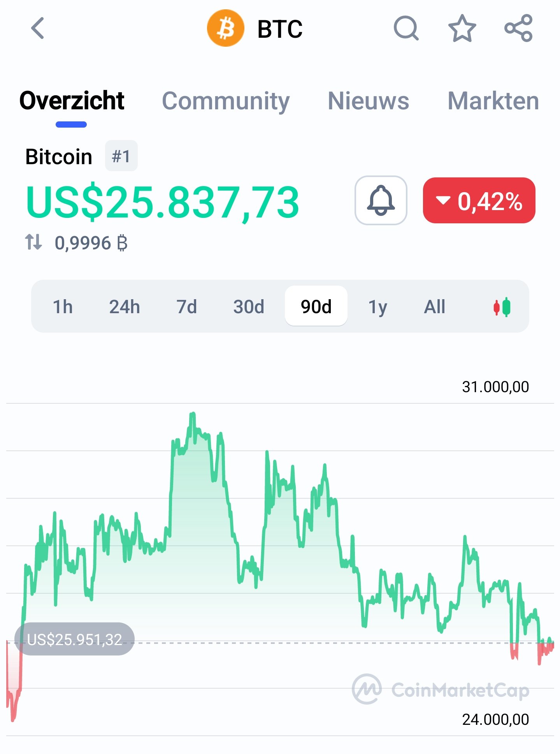Viewport: 560px width, 754px height.
Task: Open the Nieuws tab
Action: coord(369,101)
